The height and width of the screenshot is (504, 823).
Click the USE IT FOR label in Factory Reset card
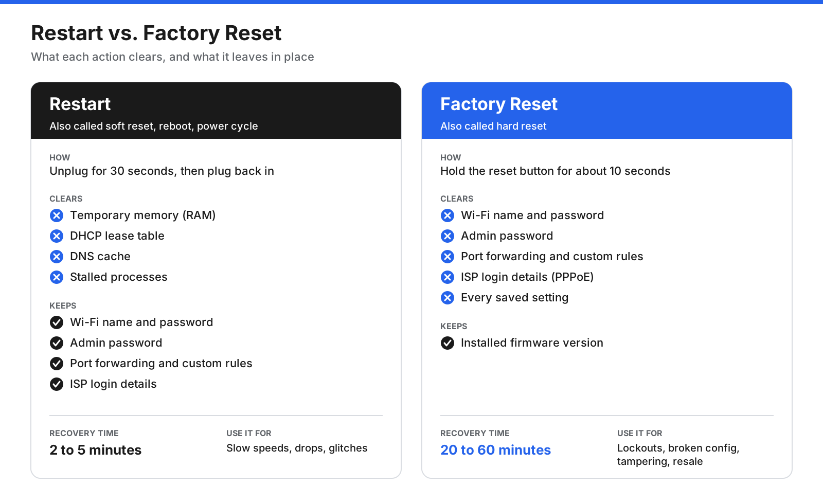(x=639, y=434)
